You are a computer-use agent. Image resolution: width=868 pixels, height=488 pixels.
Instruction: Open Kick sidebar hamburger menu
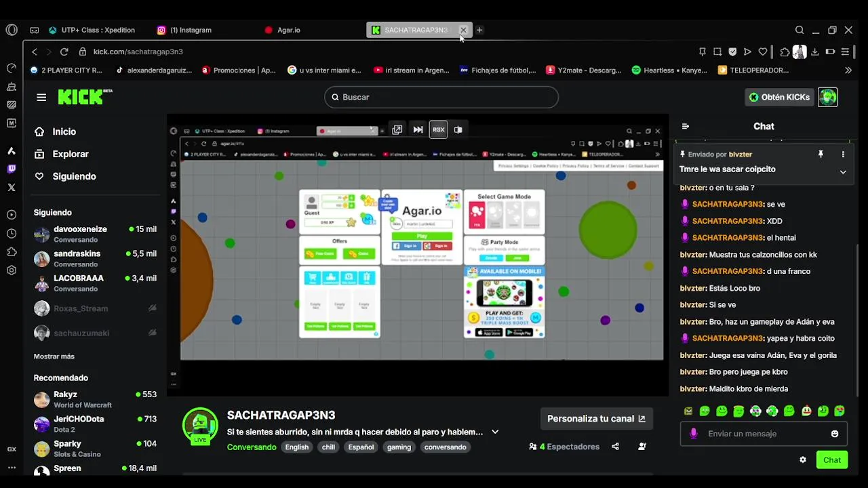tap(41, 97)
